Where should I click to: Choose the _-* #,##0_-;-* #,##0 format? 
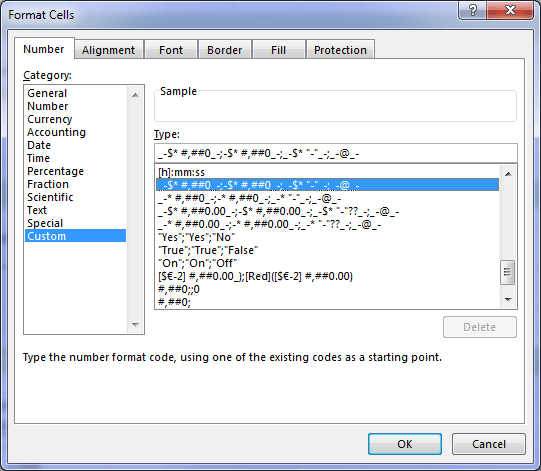[327, 198]
